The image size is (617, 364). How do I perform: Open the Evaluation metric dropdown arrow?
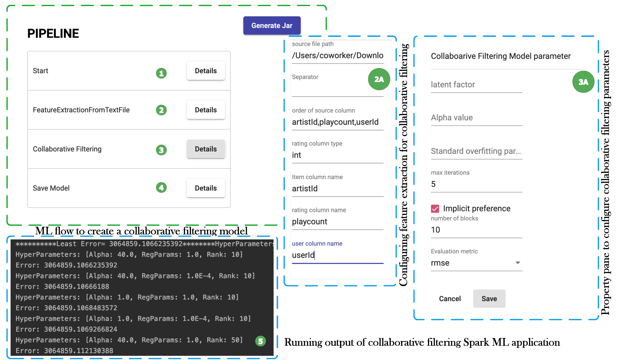[x=518, y=263]
